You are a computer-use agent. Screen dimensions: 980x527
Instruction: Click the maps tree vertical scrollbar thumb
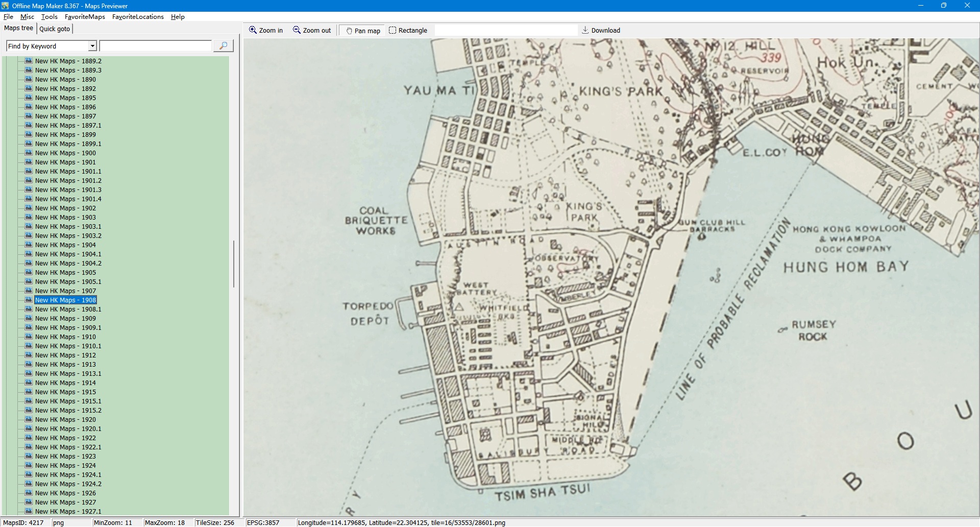click(x=234, y=263)
